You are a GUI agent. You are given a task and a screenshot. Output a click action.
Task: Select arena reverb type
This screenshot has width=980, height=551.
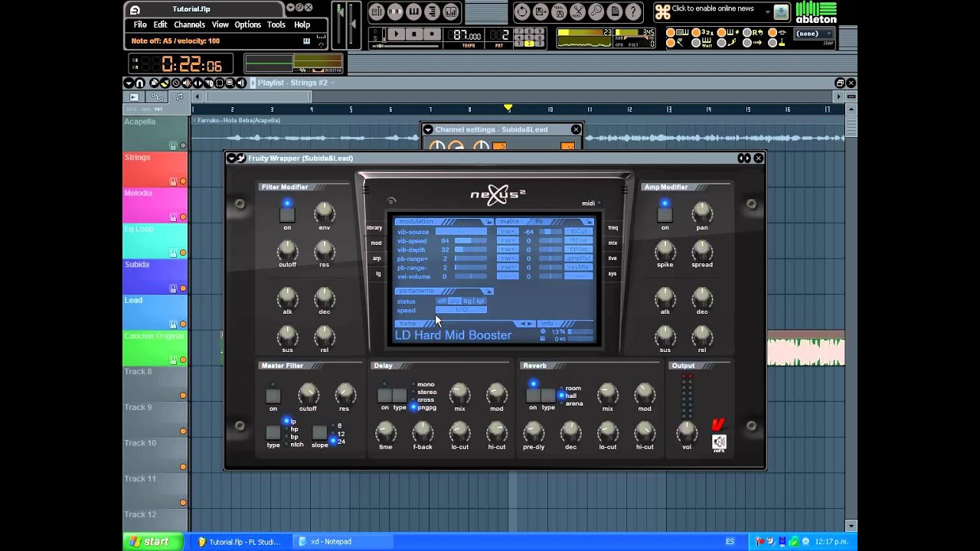(x=571, y=403)
